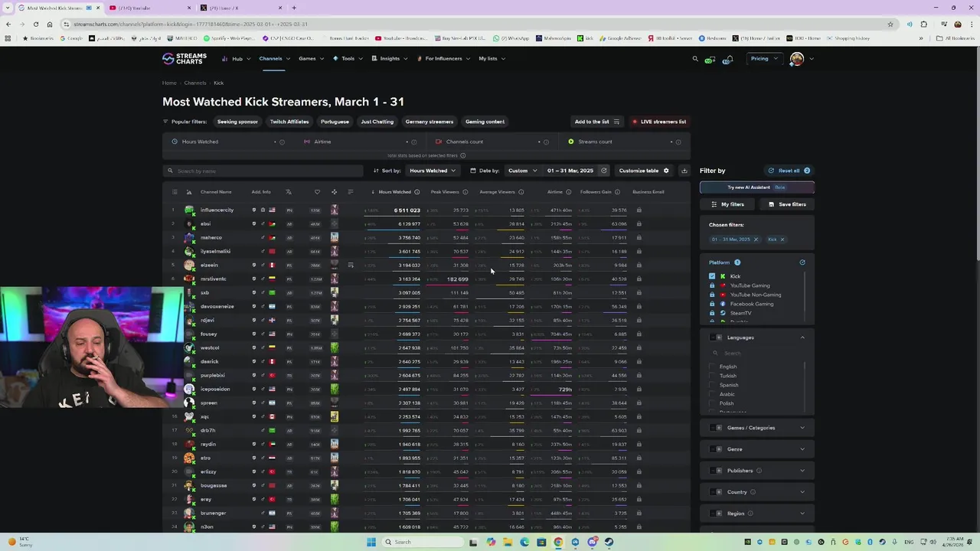This screenshot has width=980, height=551.
Task: Click the Add to the list button
Action: pos(597,122)
